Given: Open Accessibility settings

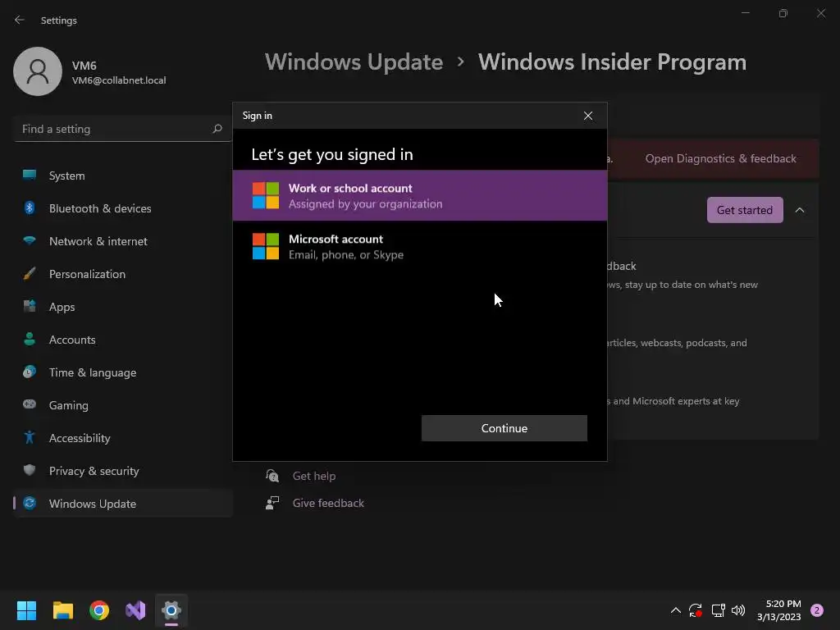Looking at the screenshot, I should coord(123,438).
